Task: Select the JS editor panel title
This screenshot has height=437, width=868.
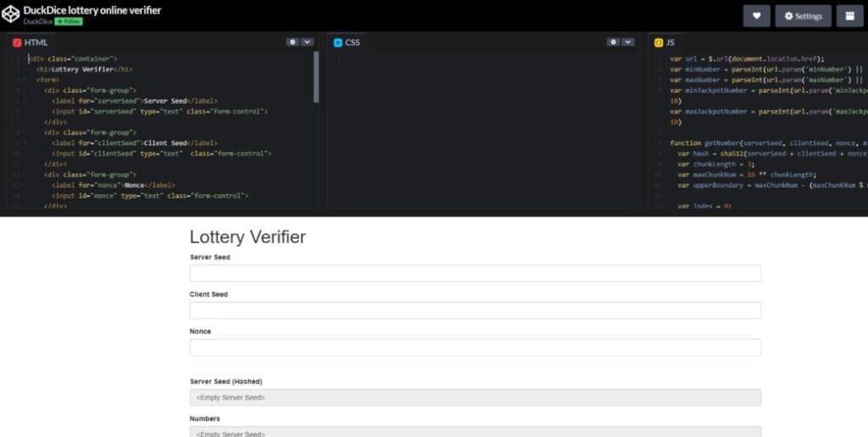Action: pyautogui.click(x=670, y=42)
